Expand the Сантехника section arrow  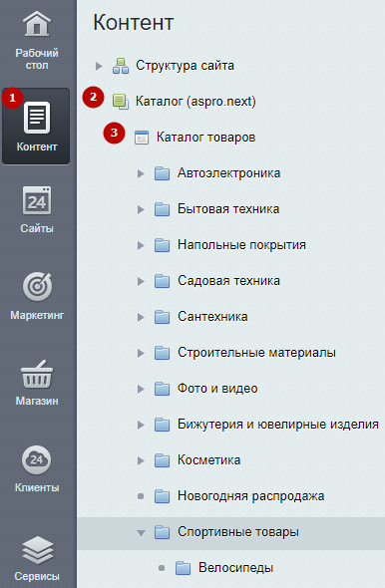coord(141,317)
